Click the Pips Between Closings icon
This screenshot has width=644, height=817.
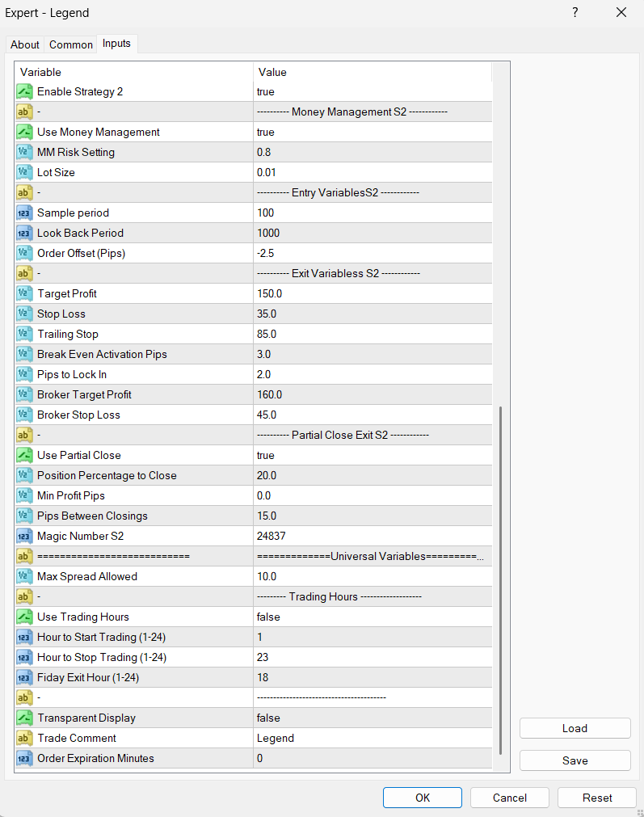24,516
